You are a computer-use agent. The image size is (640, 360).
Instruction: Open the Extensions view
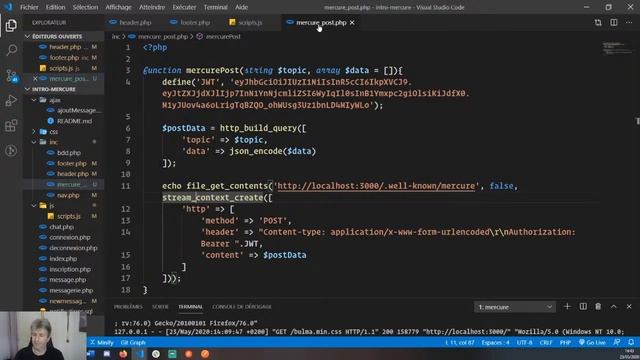coord(11,125)
